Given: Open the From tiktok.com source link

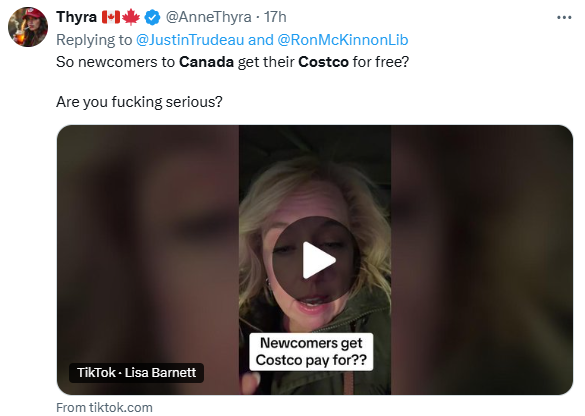Looking at the screenshot, I should pyautogui.click(x=104, y=407).
